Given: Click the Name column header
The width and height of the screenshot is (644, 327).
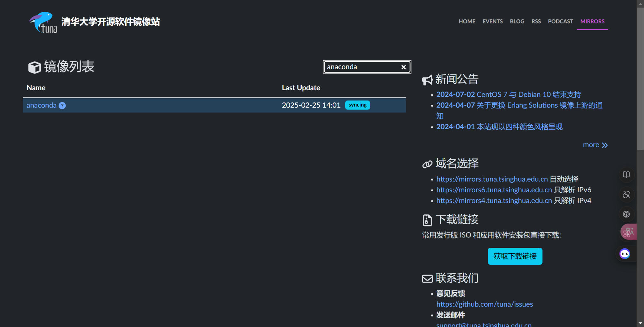Looking at the screenshot, I should [36, 88].
